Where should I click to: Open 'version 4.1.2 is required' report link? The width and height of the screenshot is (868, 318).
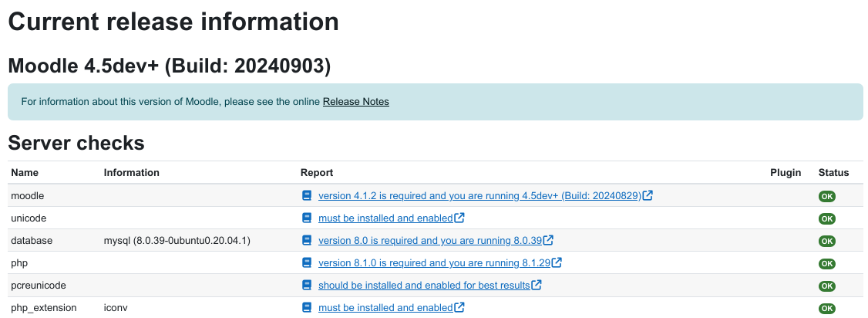point(479,196)
